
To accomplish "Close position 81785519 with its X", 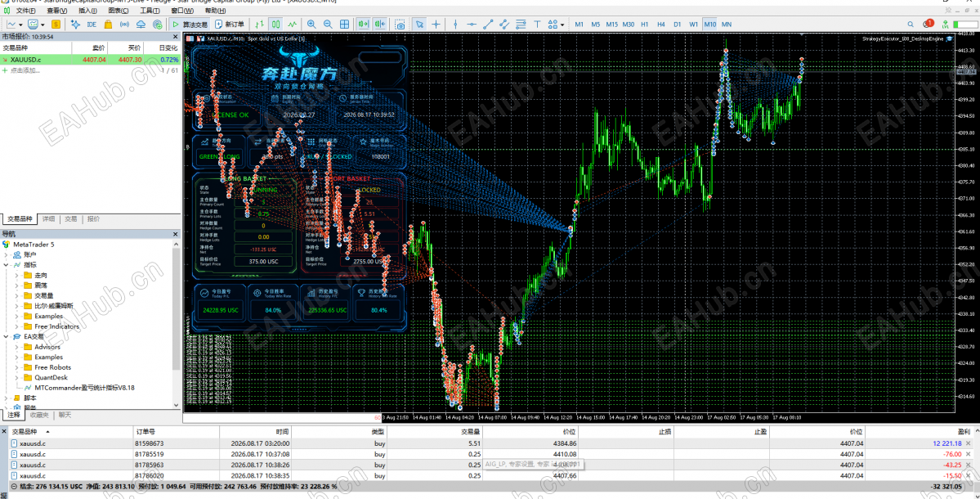I will click(968, 454).
